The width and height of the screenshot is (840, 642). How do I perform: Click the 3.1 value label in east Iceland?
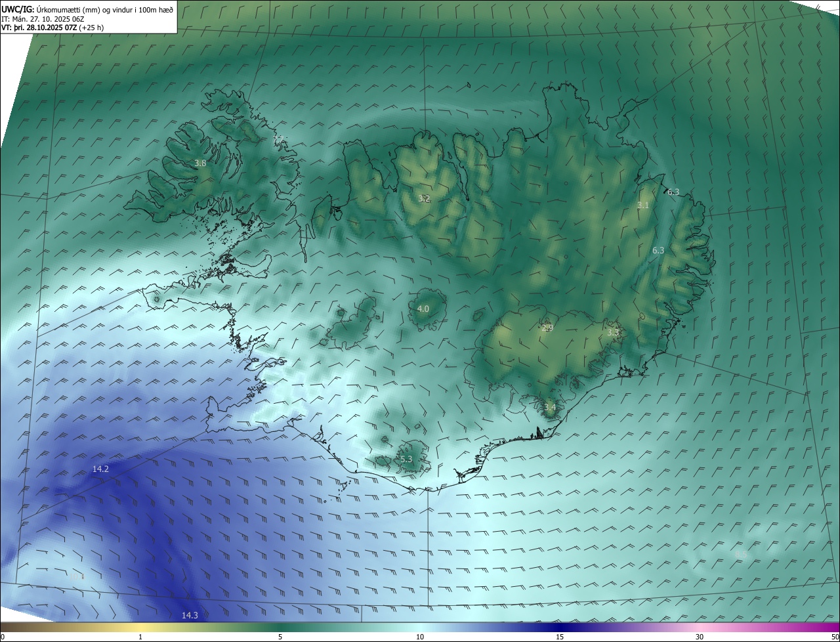tap(643, 205)
